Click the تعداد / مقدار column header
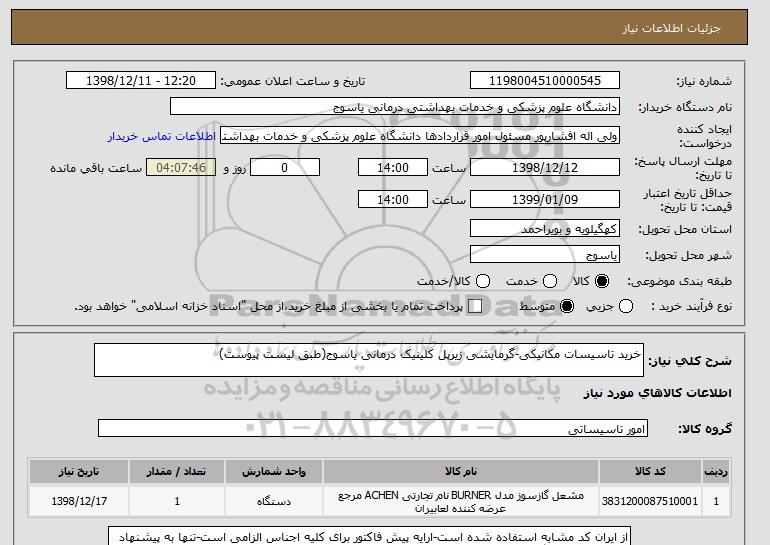Viewport: 770px width, 545px height. click(x=177, y=471)
